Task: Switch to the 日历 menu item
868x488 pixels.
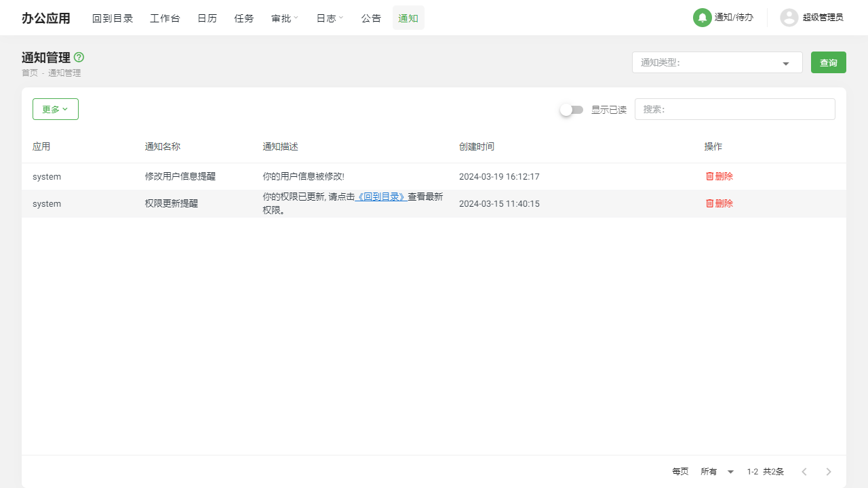Action: click(207, 18)
